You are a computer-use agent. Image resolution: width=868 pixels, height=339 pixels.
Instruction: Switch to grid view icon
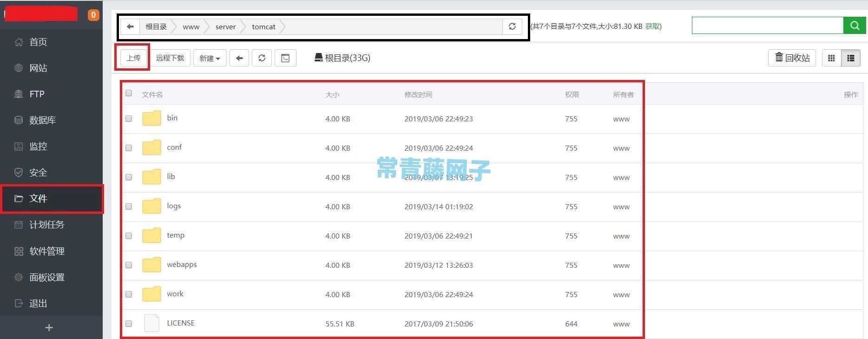click(832, 58)
